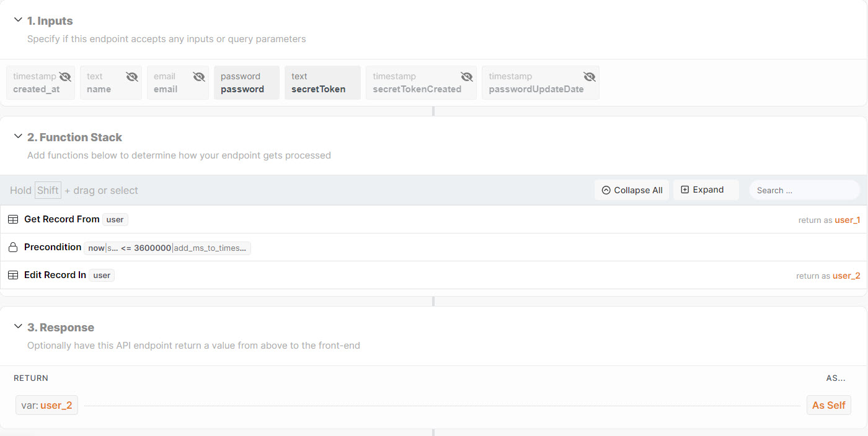The height and width of the screenshot is (436, 868).
Task: Collapse the 2. Function Stack section
Action: coord(18,136)
